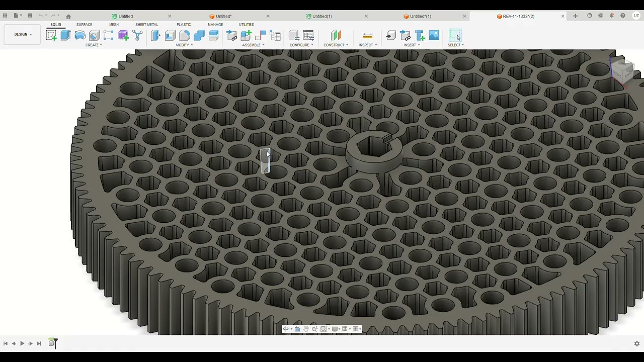Select the Construct plane tool
The image size is (644, 362).
click(336, 35)
